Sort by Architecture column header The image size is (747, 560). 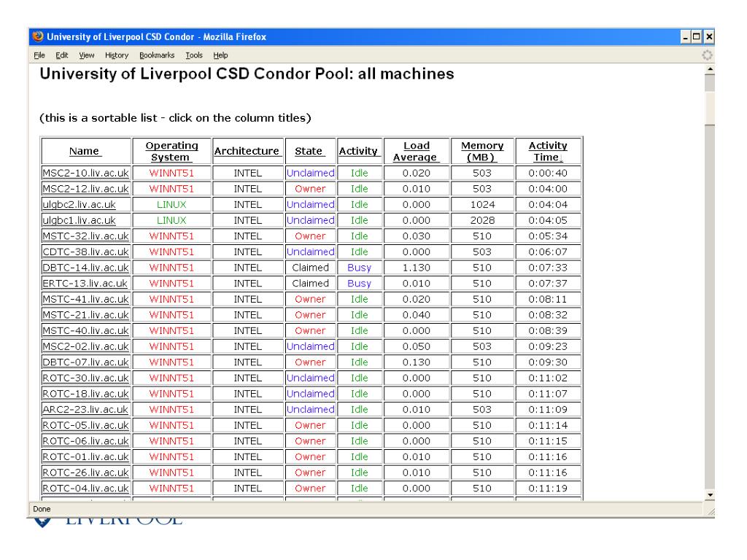point(247,152)
